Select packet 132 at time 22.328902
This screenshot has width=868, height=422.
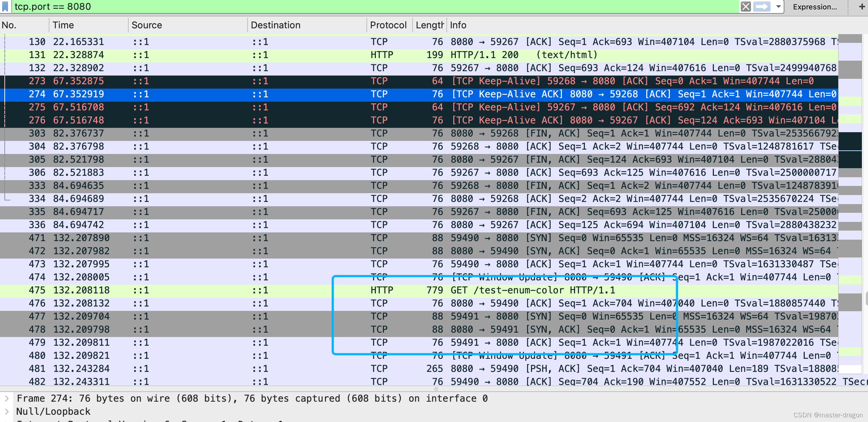(419, 68)
